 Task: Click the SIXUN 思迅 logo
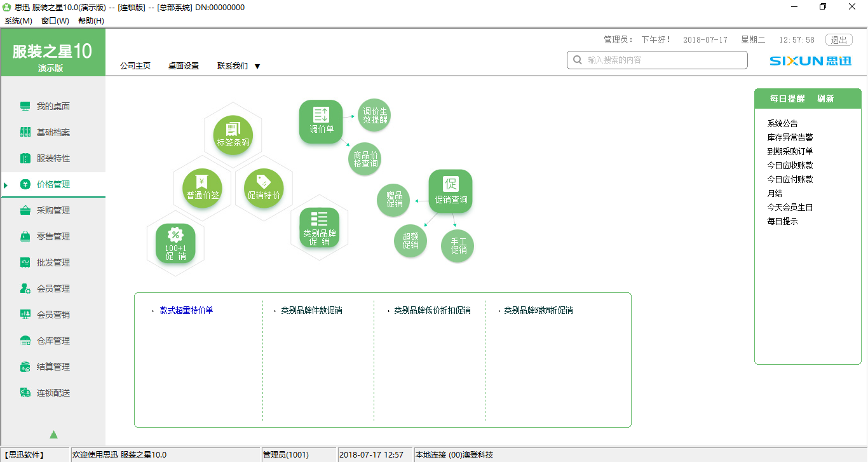[x=810, y=61]
